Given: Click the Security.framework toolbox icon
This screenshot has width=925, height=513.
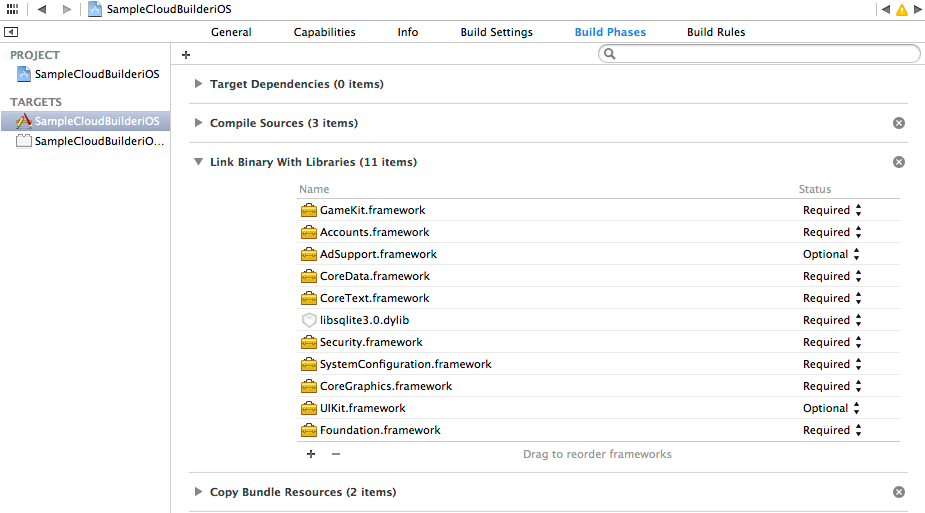Looking at the screenshot, I should click(309, 342).
